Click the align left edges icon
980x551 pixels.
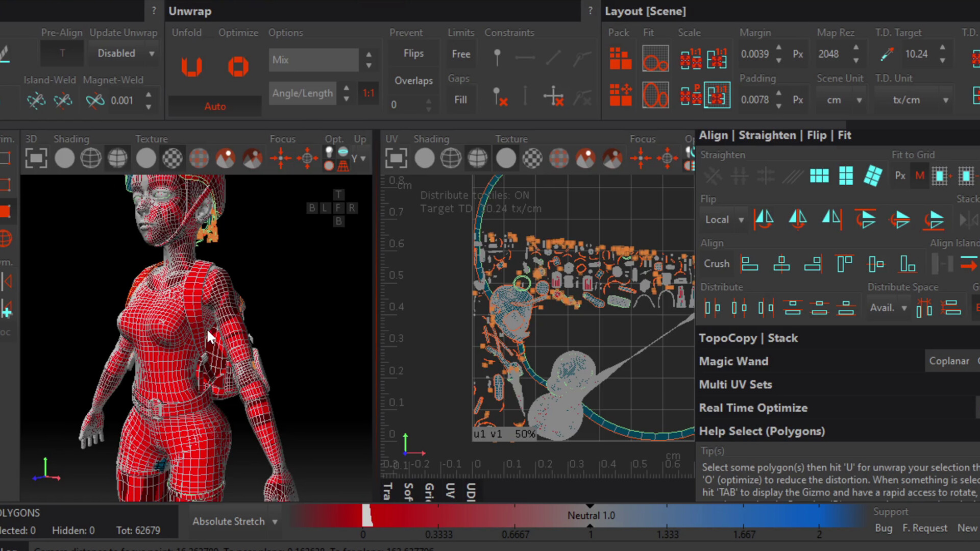pos(749,264)
